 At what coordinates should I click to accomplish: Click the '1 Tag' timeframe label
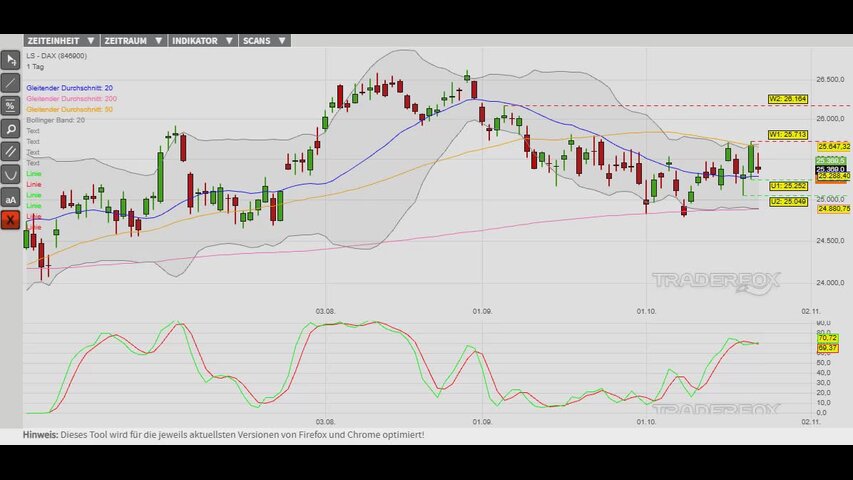(x=35, y=66)
